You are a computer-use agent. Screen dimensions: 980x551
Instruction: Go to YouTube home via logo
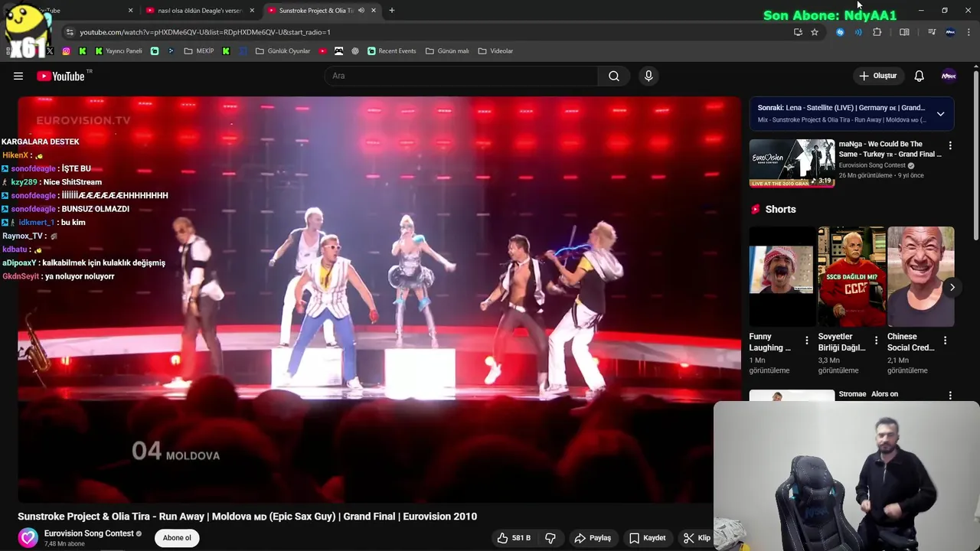point(60,76)
